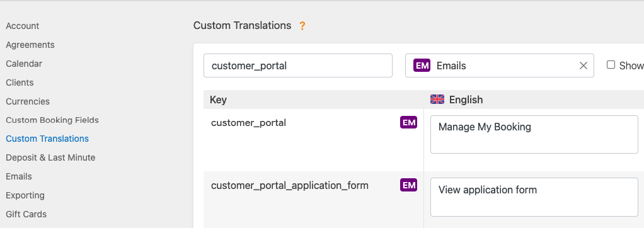Select Clients in the sidebar
This screenshot has height=228, width=644.
[20, 83]
